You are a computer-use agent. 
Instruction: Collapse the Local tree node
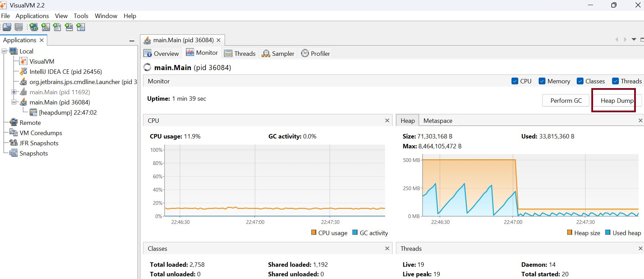4,51
